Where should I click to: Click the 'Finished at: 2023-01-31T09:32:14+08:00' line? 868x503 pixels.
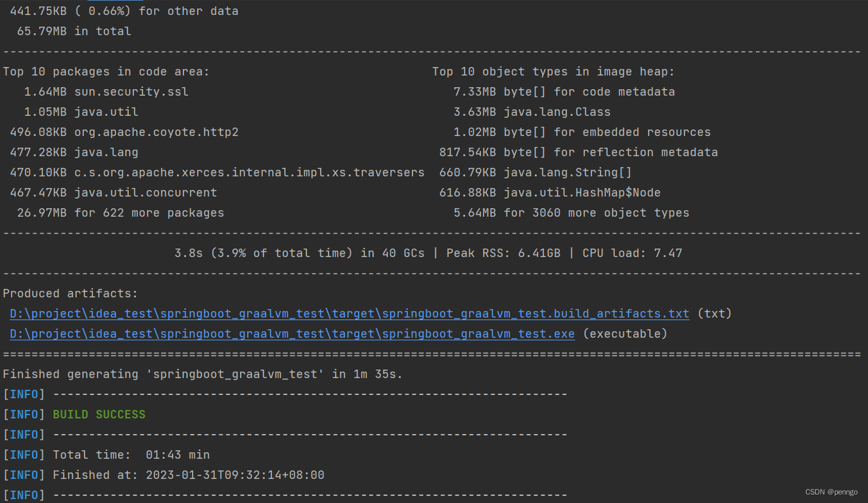tap(189, 475)
